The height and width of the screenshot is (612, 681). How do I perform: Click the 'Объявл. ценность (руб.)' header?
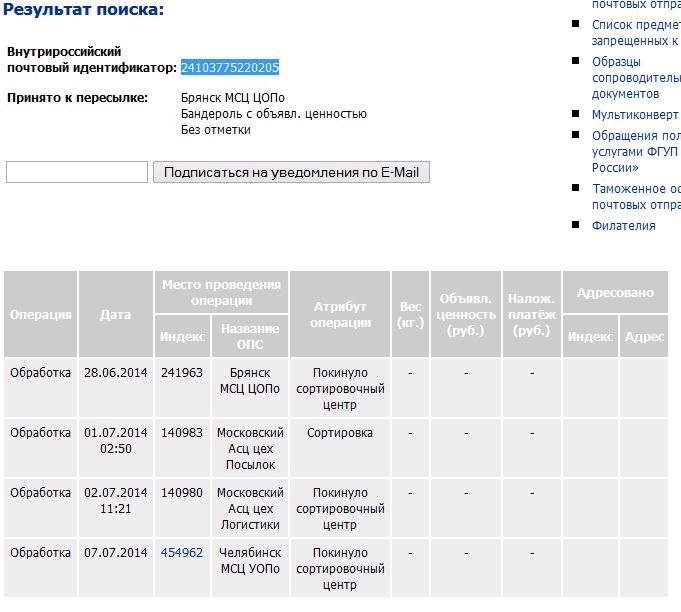(466, 314)
